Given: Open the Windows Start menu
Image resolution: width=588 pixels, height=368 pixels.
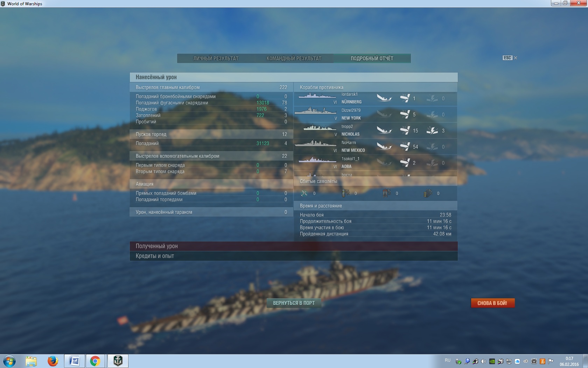Looking at the screenshot, I should (x=9, y=361).
